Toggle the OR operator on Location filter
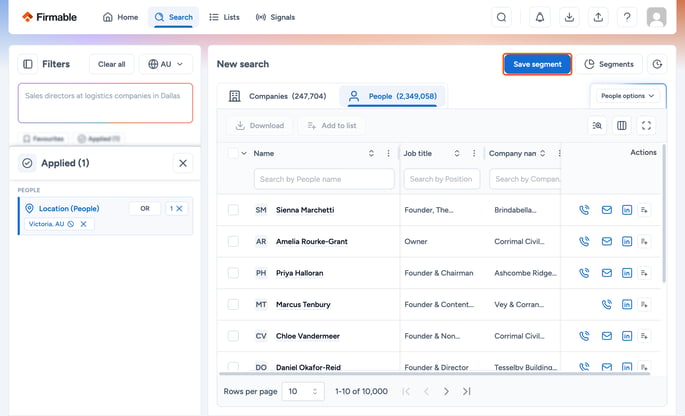This screenshot has width=685, height=416. [x=145, y=209]
